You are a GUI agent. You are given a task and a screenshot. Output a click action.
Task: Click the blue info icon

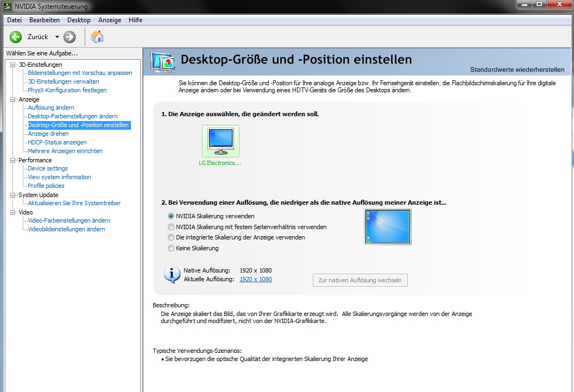172,275
